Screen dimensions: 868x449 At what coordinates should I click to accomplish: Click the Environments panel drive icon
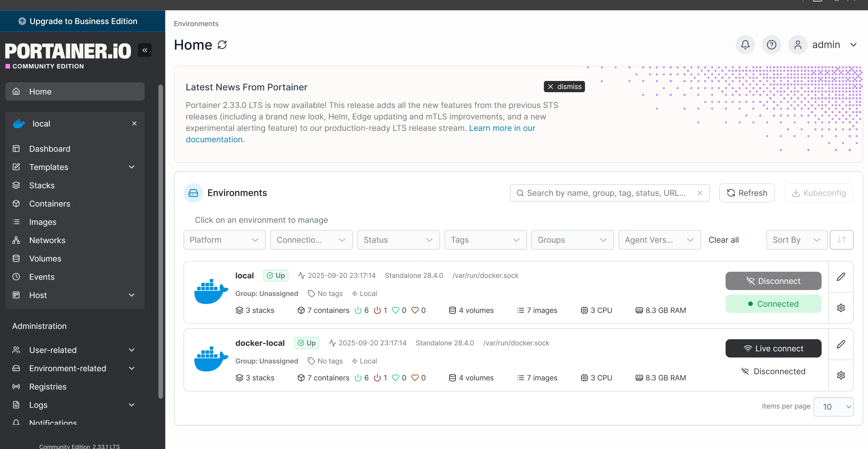pos(193,193)
